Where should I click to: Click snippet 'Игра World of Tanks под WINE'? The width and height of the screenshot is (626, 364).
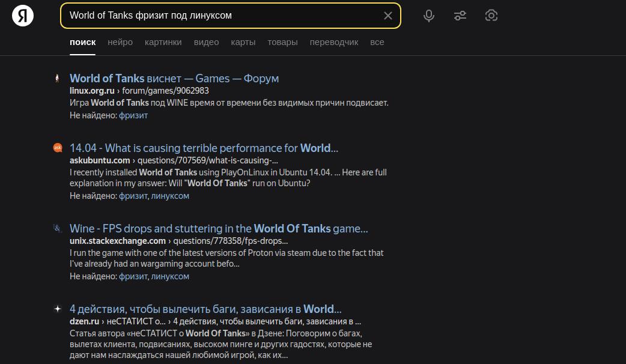click(229, 103)
